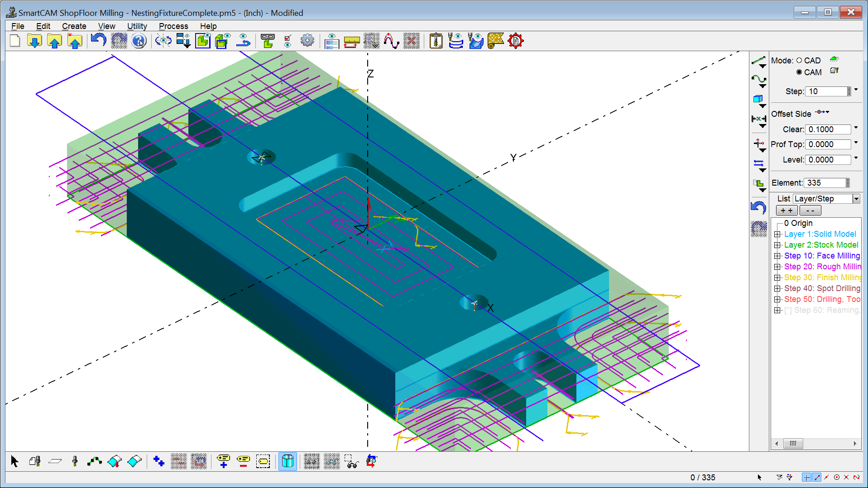
Task: Open the Help question mark icon
Action: pos(139,41)
